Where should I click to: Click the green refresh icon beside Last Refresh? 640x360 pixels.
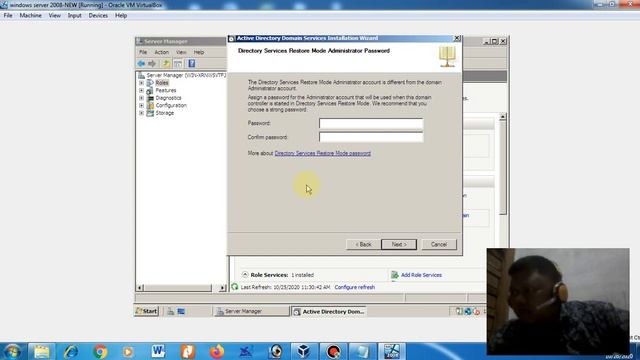pyautogui.click(x=235, y=287)
